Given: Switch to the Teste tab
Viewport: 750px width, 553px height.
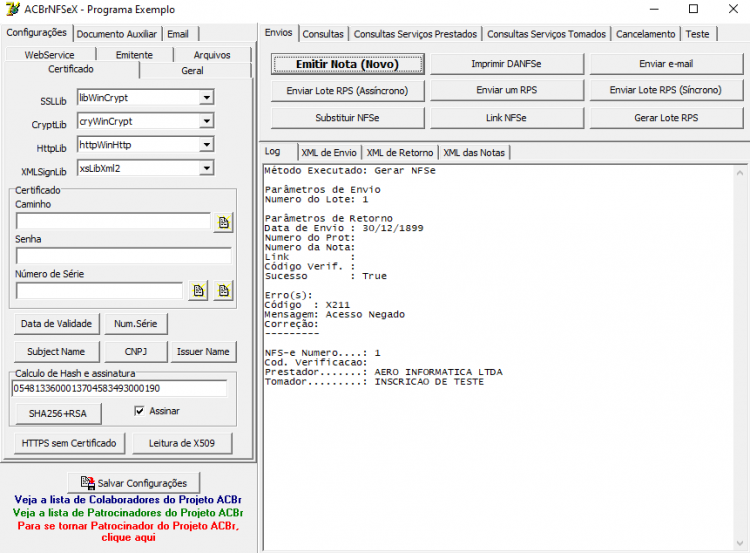Looking at the screenshot, I should click(697, 34).
